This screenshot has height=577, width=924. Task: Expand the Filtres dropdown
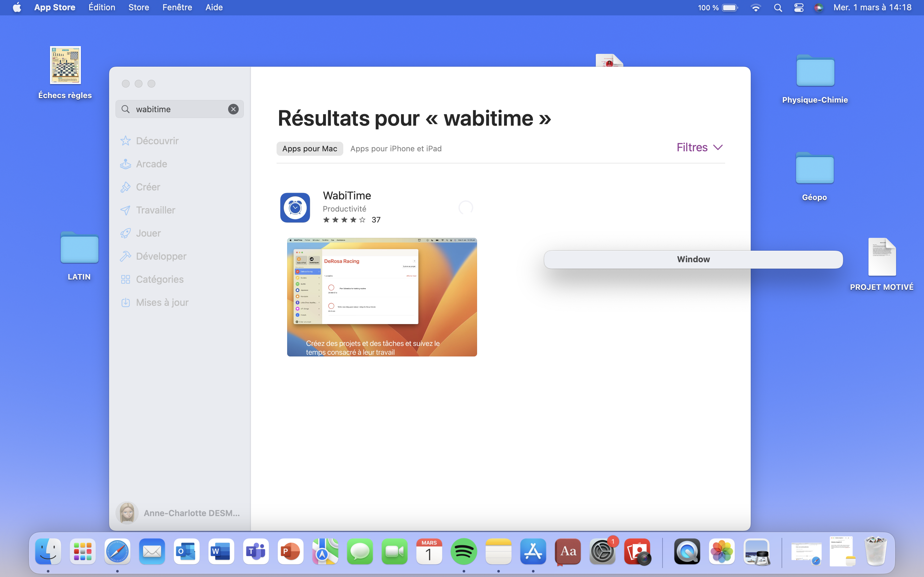[x=699, y=147]
